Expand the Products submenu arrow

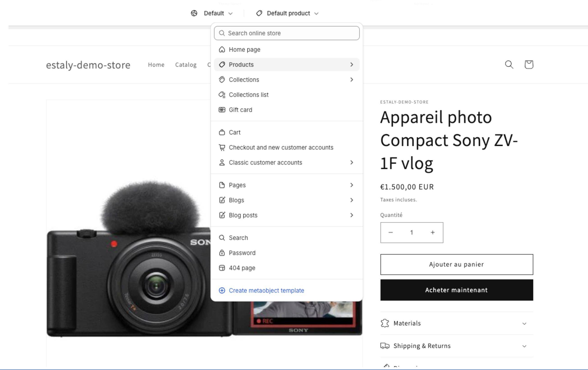pyautogui.click(x=352, y=65)
